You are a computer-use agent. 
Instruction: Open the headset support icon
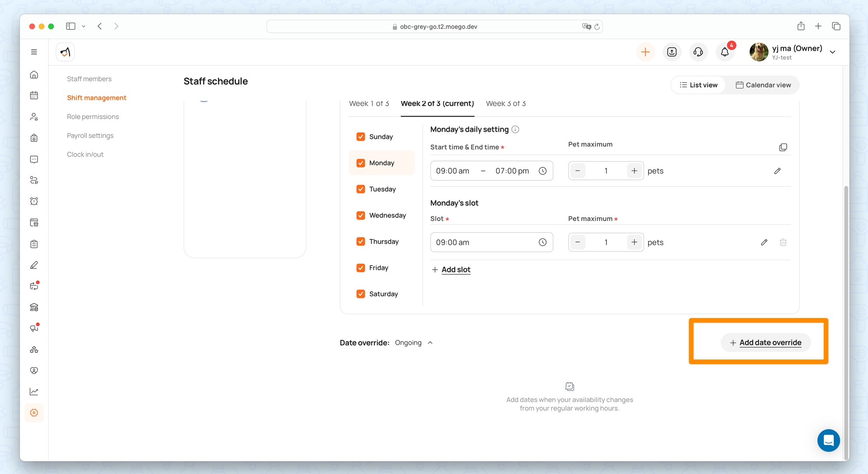click(x=698, y=52)
